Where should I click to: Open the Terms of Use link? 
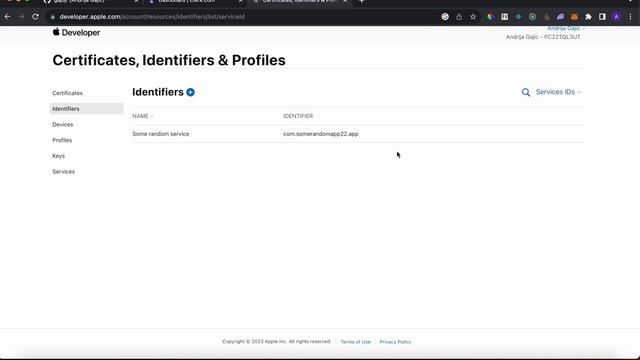(x=355, y=342)
